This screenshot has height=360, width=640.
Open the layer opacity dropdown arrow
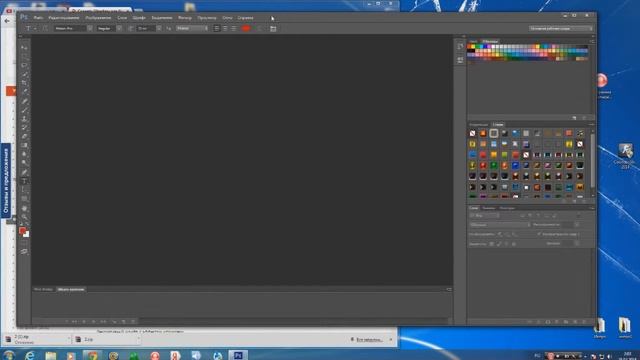(577, 225)
